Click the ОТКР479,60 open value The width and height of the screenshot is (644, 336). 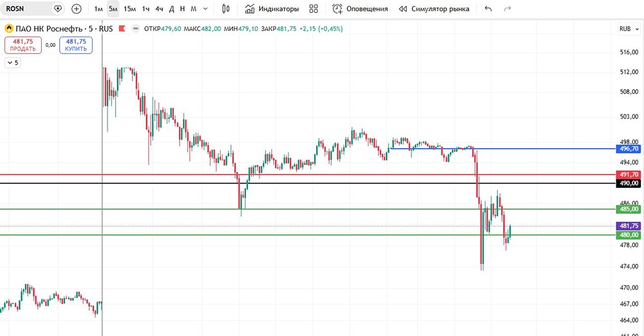[162, 29]
